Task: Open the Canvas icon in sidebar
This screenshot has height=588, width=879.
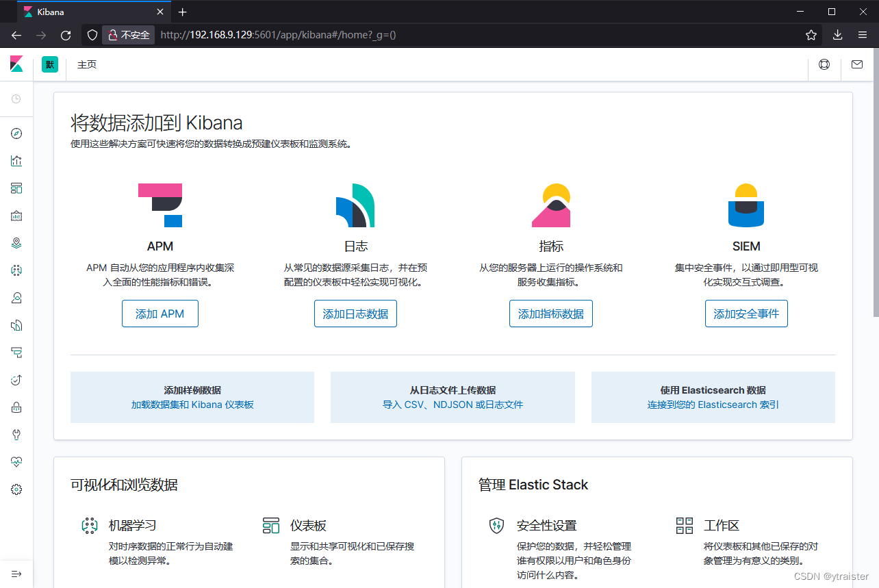Action: pyautogui.click(x=16, y=216)
